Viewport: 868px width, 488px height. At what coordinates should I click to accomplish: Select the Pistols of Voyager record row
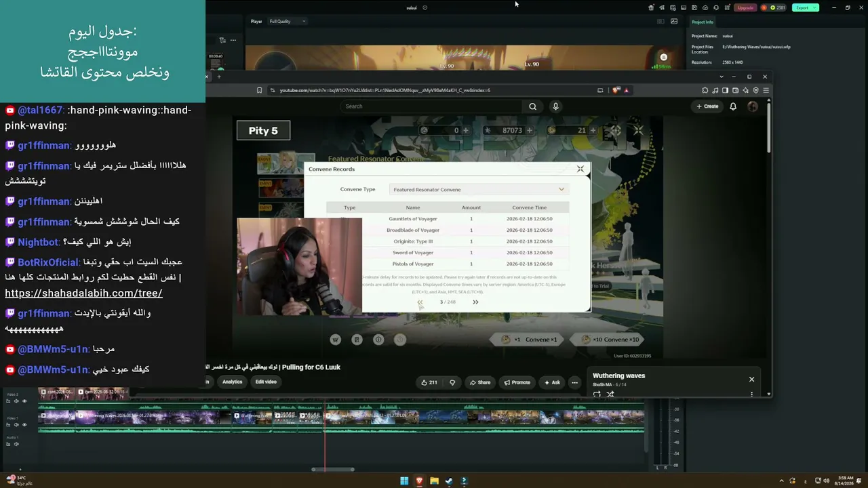448,264
